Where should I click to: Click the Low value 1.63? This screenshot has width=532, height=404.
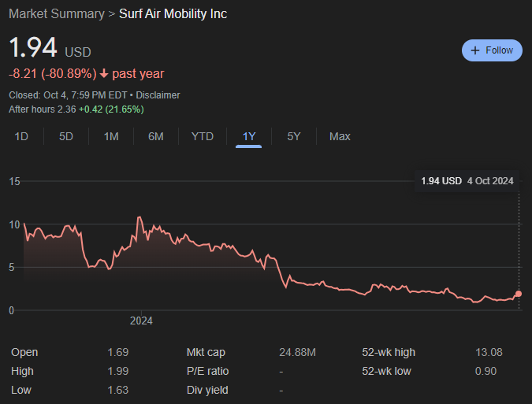(117, 390)
